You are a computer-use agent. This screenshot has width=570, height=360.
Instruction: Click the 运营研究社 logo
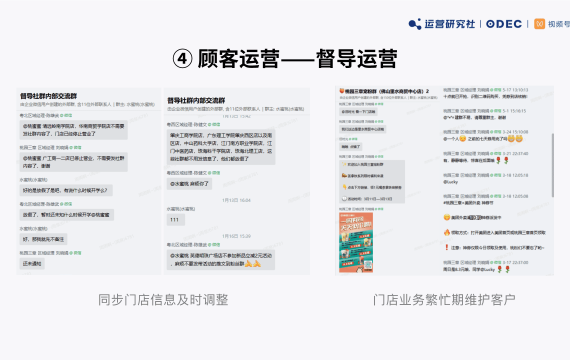442,24
